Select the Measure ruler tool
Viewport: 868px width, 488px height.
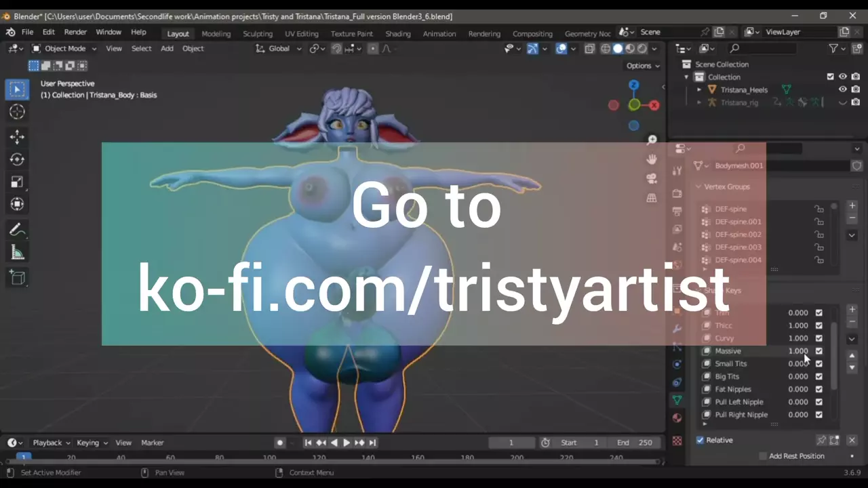pos(17,253)
